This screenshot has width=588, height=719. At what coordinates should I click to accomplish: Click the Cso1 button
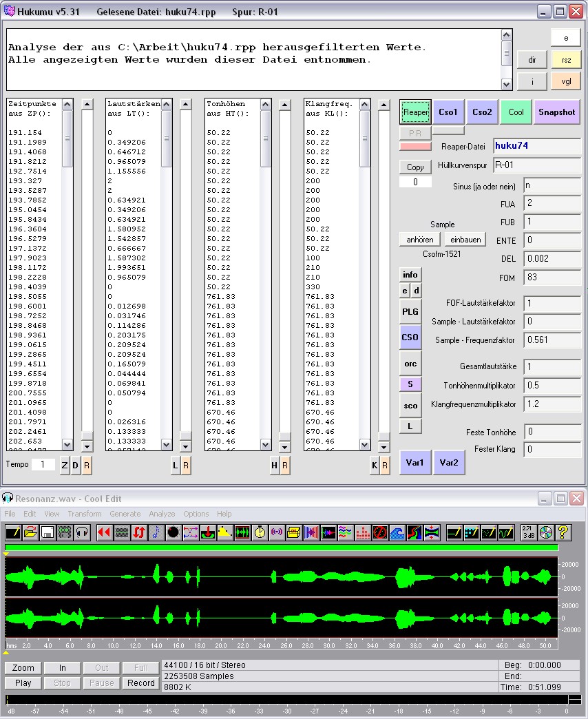448,112
